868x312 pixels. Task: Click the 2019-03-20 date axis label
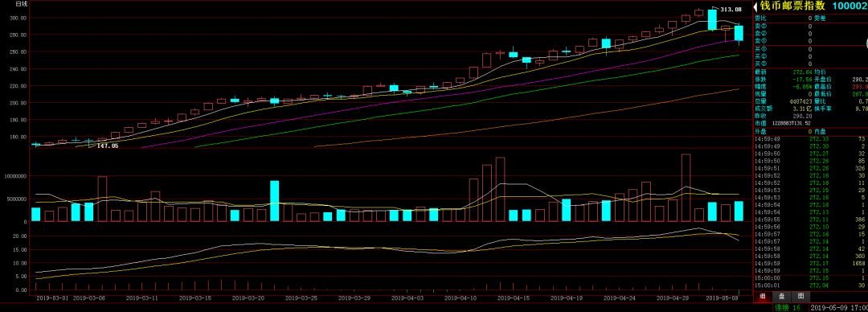[x=248, y=298]
